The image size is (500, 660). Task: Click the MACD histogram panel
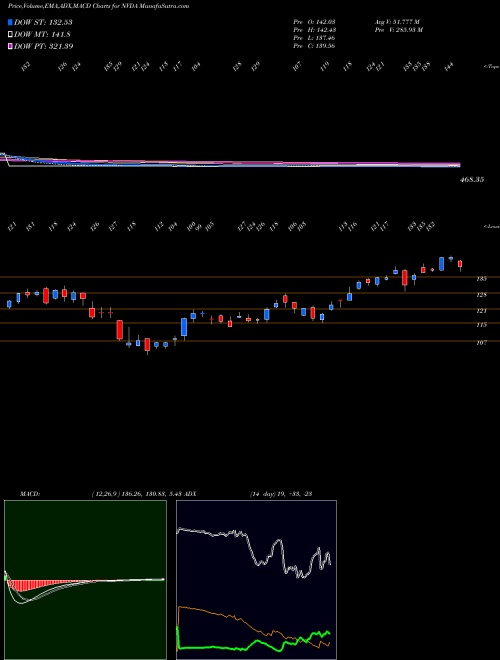pyautogui.click(x=85, y=580)
